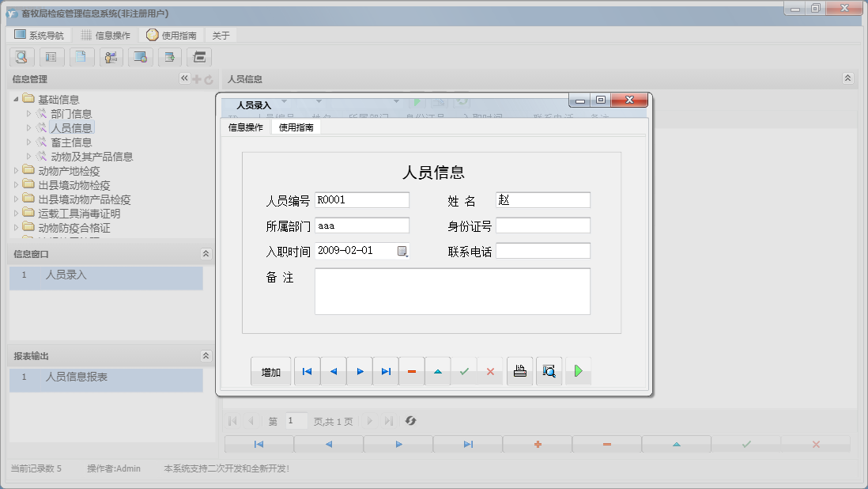Open print preview in the 人员录入 dialog
Image resolution: width=868 pixels, height=489 pixels.
(x=549, y=370)
